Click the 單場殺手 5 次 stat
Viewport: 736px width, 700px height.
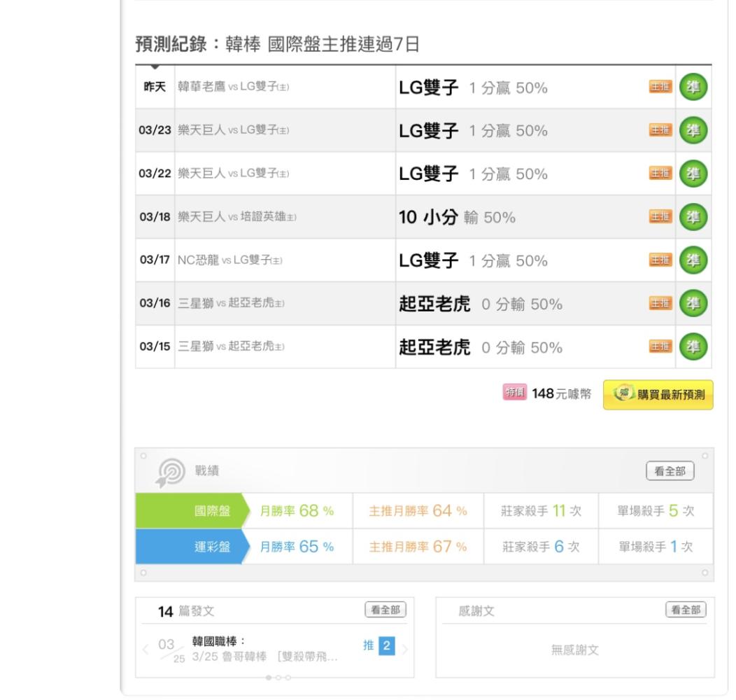(656, 511)
